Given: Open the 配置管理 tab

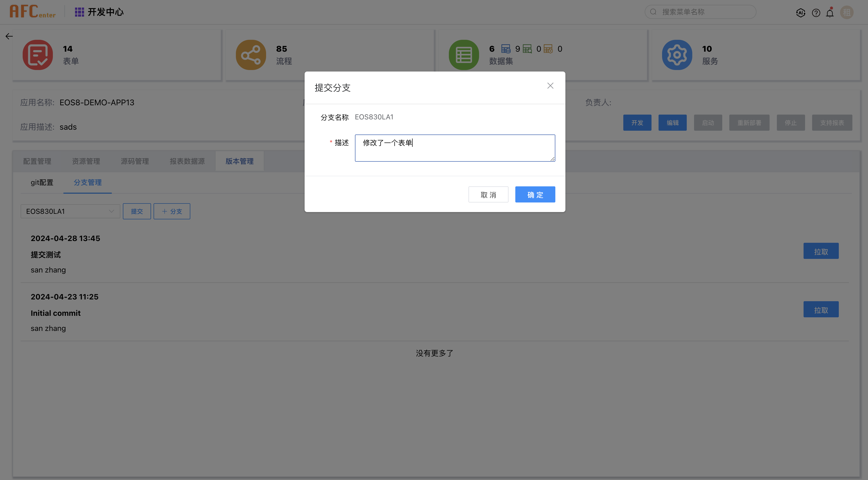Looking at the screenshot, I should (37, 161).
